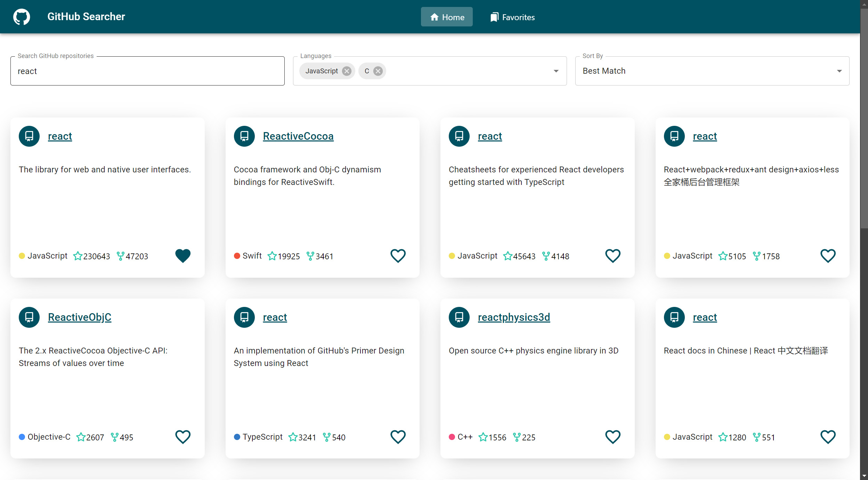
Task: Expand the Languages dropdown arrow
Action: (556, 71)
